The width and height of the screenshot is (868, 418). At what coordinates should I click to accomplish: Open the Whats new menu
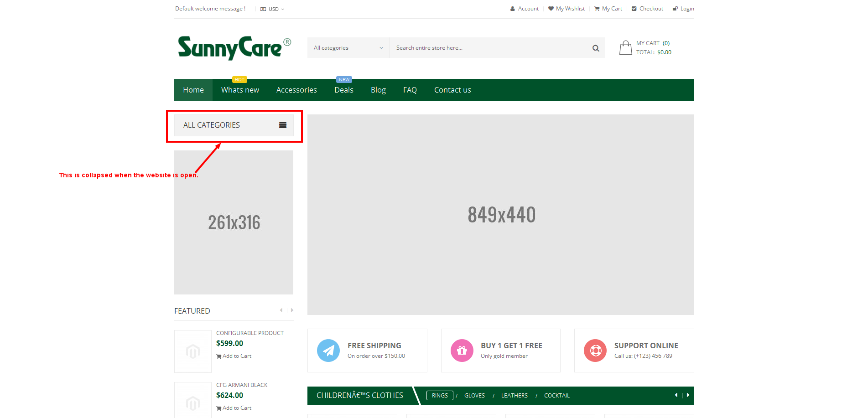(x=240, y=90)
